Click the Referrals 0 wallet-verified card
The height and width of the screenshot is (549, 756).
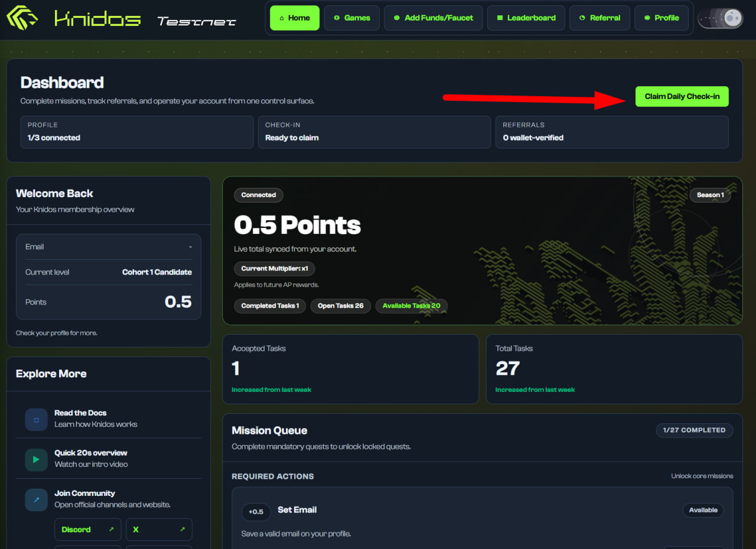click(612, 132)
